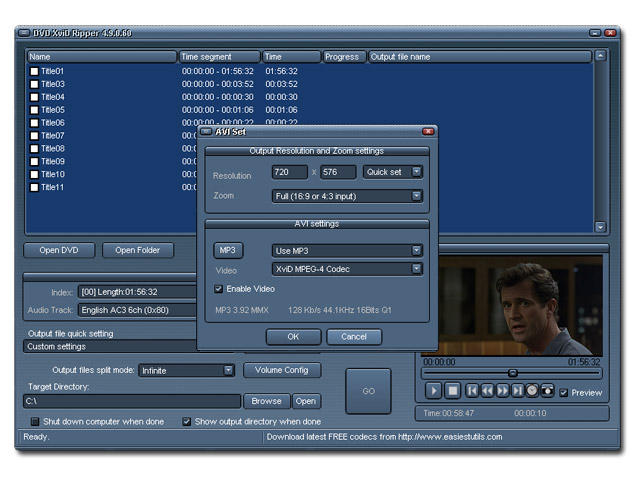Open output files split mode dropdown
640x480 pixels.
[x=228, y=370]
